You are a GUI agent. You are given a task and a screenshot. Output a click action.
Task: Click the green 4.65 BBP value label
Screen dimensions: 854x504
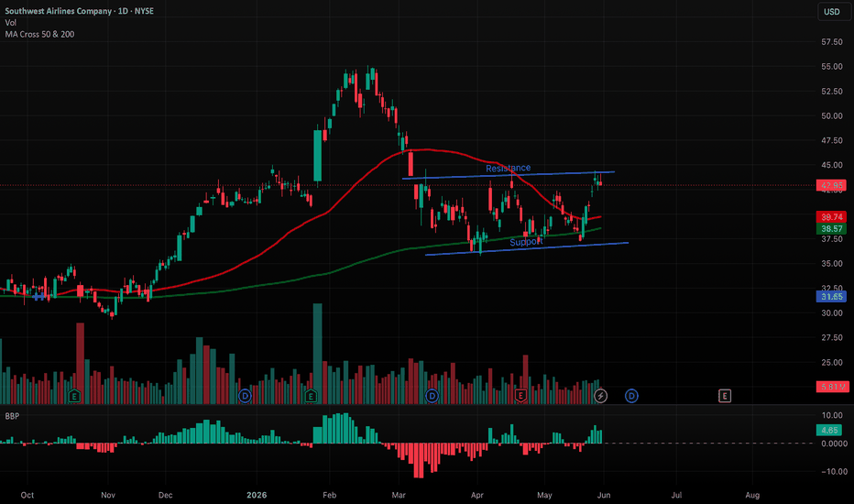(x=829, y=431)
